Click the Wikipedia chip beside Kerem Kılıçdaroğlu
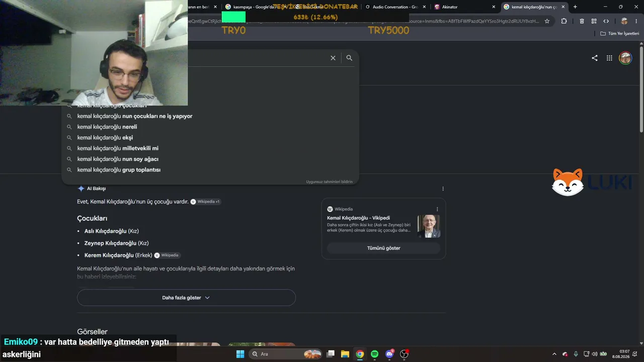Viewport: 644px width, 362px height. pyautogui.click(x=167, y=255)
